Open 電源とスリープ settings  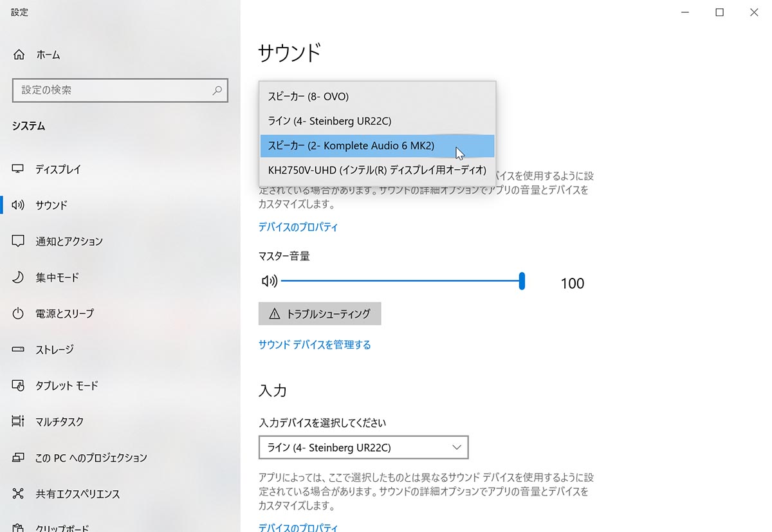tap(68, 313)
